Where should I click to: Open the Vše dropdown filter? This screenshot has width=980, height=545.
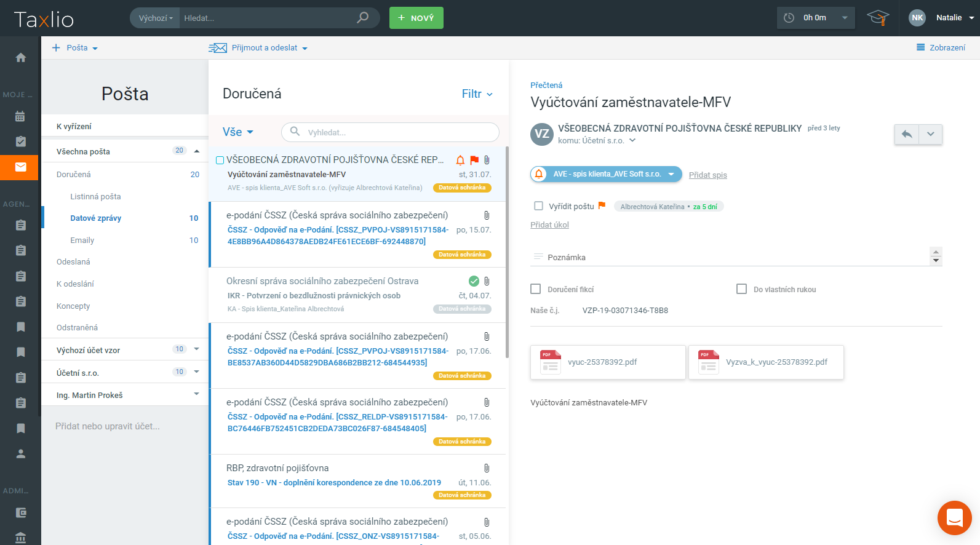(x=237, y=132)
